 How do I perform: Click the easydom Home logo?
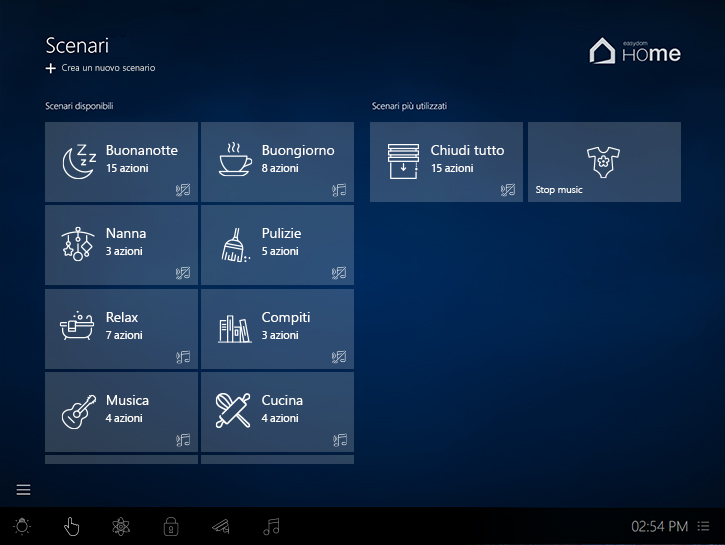635,51
